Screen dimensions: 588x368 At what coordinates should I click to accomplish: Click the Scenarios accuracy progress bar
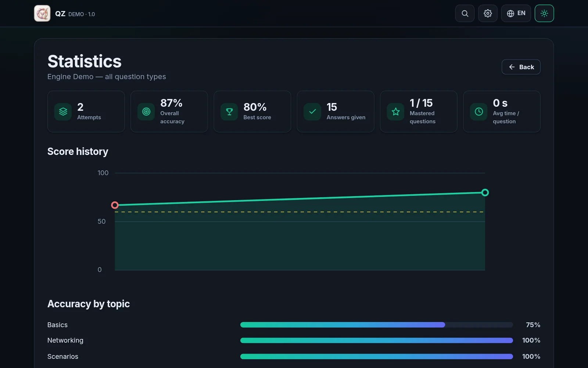(x=377, y=357)
